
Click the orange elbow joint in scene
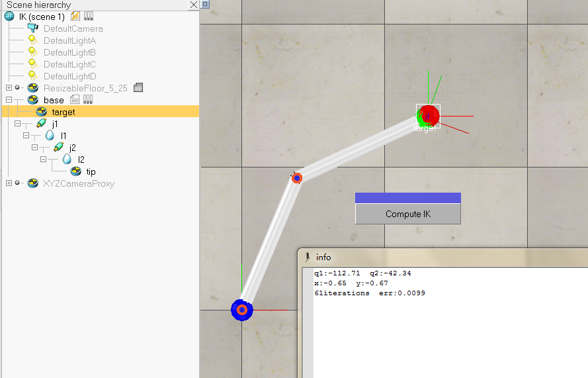pos(297,178)
